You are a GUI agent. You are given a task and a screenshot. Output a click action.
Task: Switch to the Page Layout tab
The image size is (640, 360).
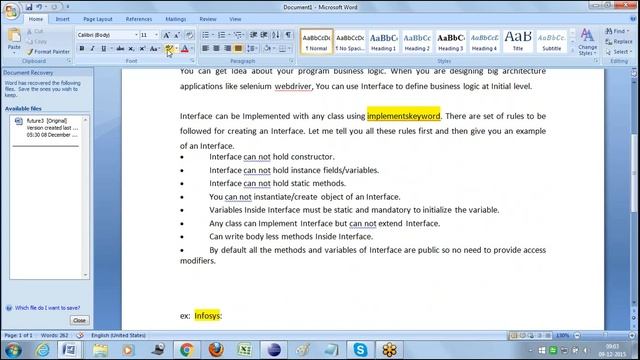(x=98, y=19)
